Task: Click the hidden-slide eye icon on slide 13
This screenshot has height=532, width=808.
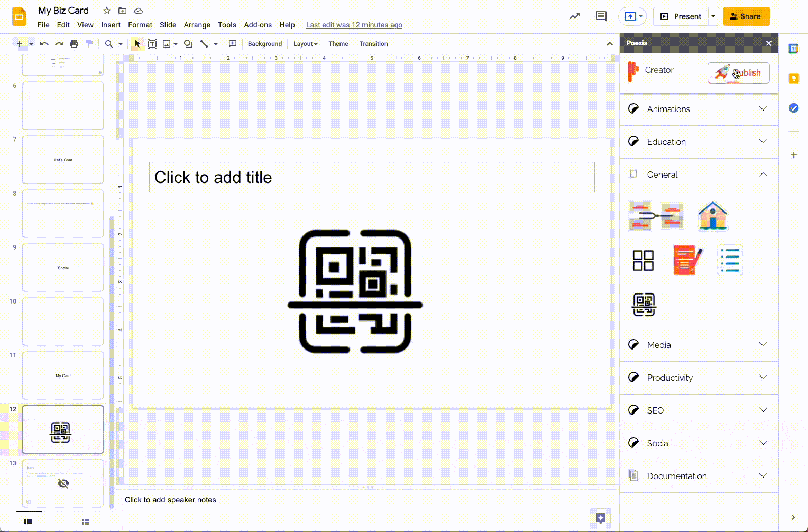Action: 63,483
